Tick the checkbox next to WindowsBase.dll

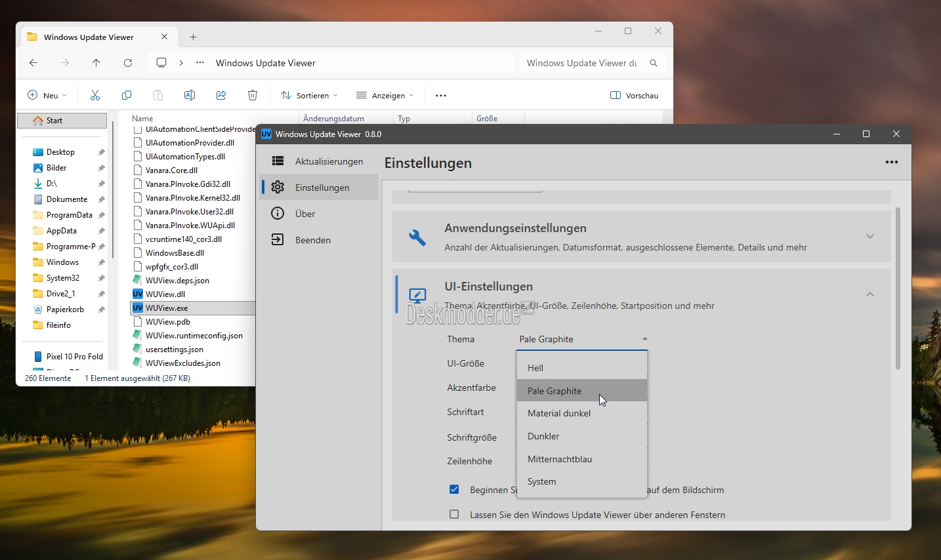(138, 253)
